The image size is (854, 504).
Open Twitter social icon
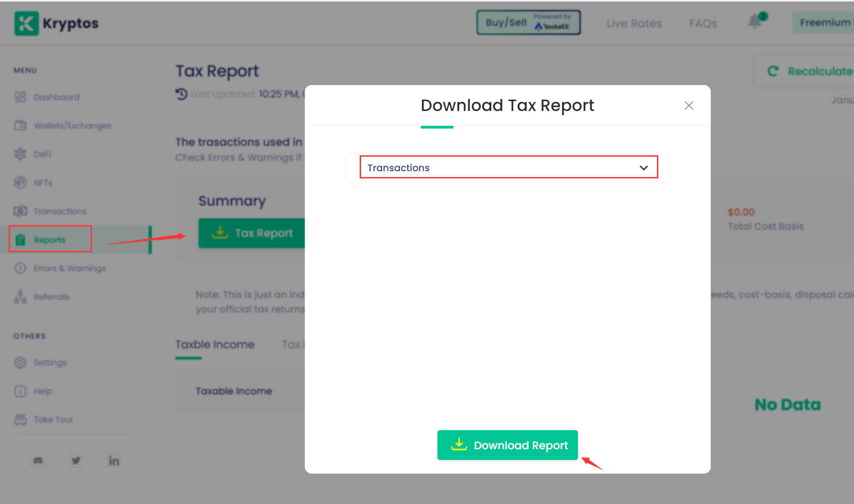[76, 461]
